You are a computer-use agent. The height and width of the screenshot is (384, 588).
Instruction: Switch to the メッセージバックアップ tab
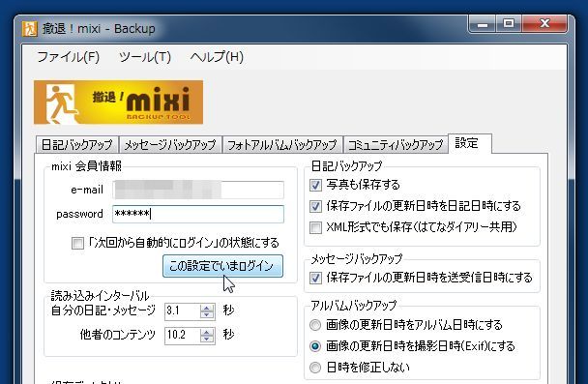(170, 145)
